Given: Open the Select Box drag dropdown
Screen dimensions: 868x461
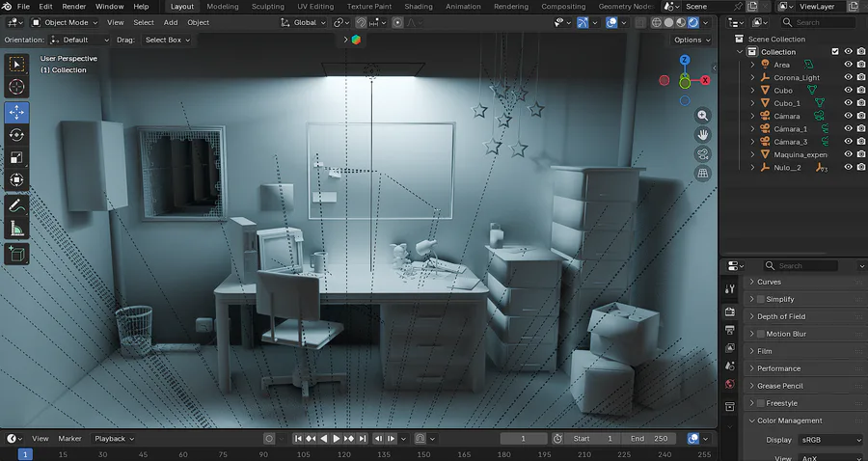Looking at the screenshot, I should pyautogui.click(x=167, y=40).
